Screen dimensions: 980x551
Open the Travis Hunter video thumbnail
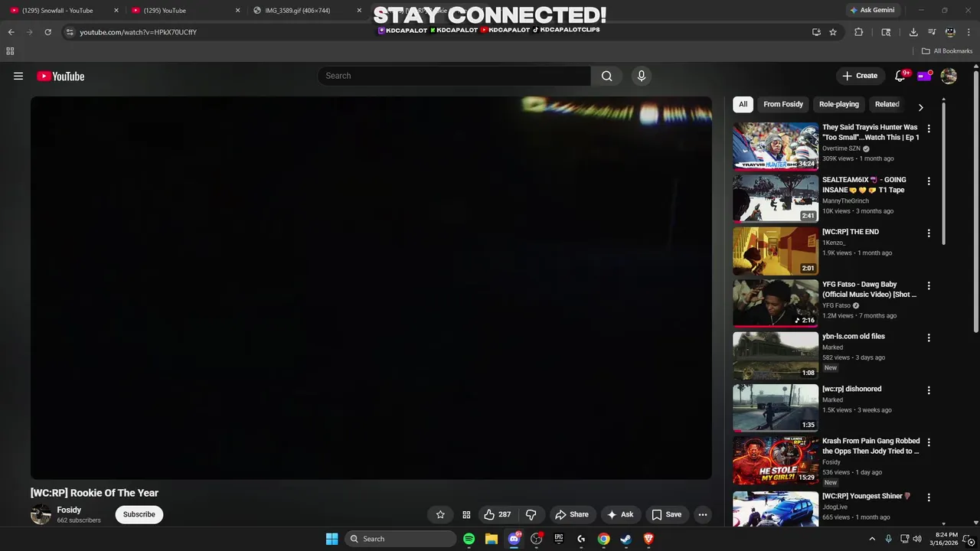[x=776, y=146]
